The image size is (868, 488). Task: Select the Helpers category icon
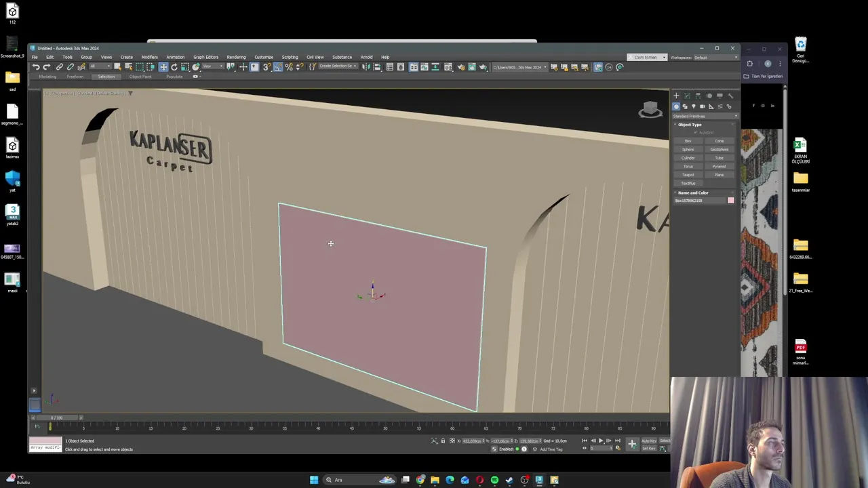coord(711,106)
